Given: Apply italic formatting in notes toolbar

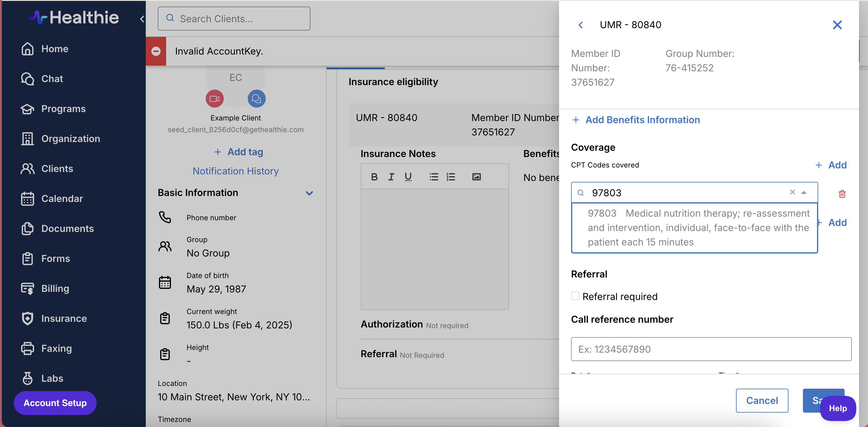Looking at the screenshot, I should [x=391, y=177].
